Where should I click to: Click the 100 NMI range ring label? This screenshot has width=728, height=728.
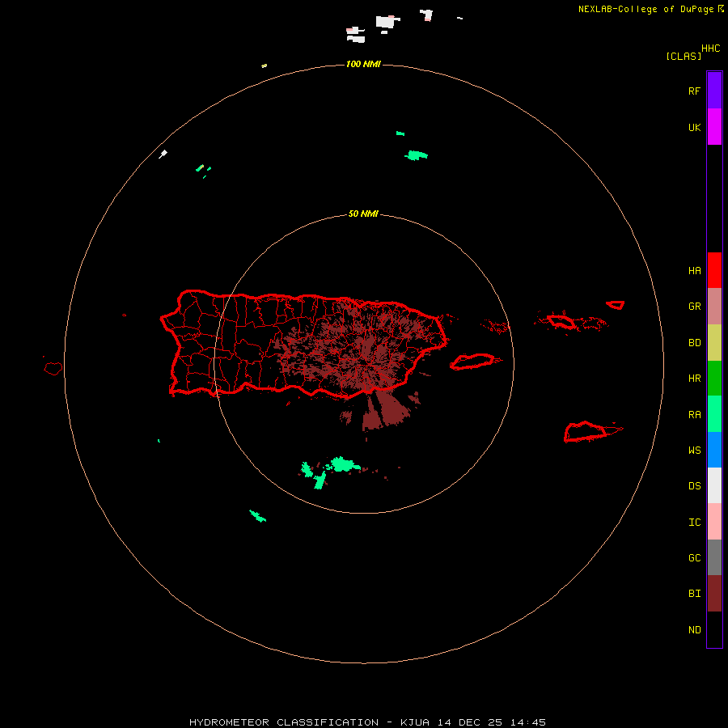363,64
